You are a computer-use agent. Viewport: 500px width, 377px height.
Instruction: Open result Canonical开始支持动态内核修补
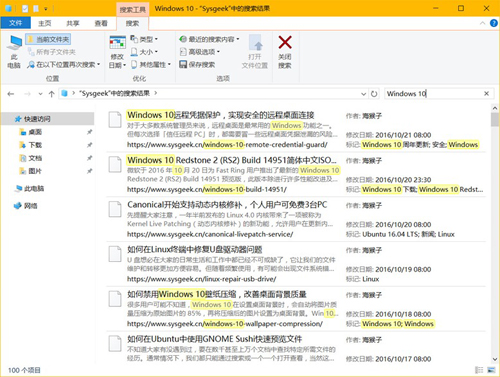pos(227,205)
